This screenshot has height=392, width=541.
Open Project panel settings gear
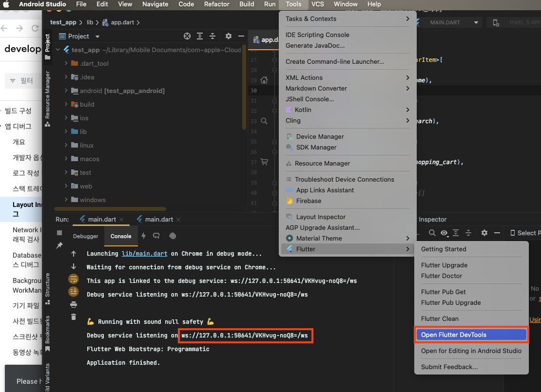point(229,36)
